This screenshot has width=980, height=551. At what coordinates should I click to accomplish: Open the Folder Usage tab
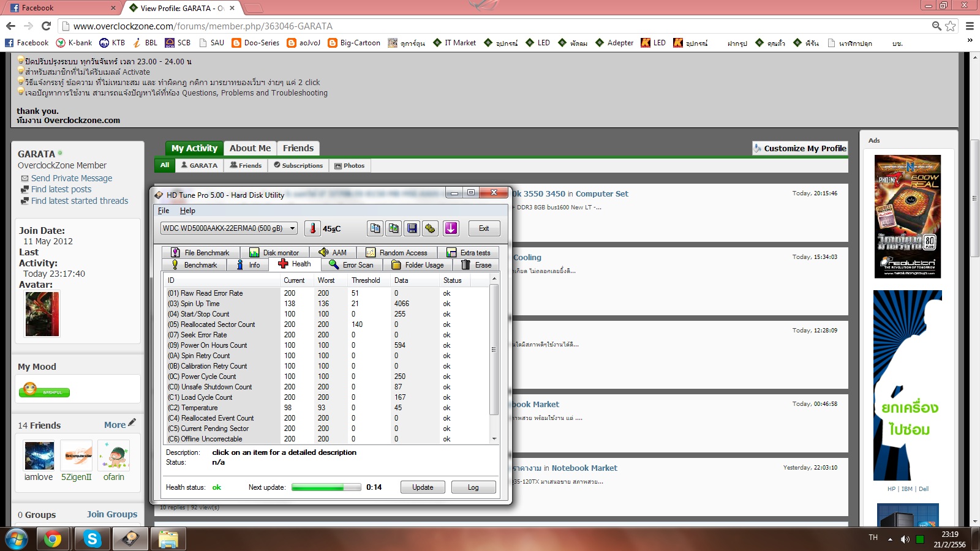point(418,265)
